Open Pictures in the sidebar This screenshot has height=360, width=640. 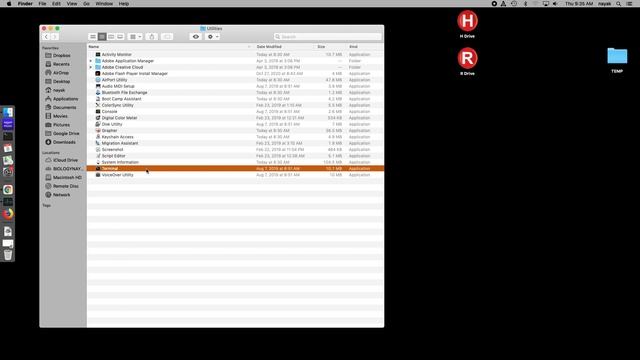coord(58,125)
